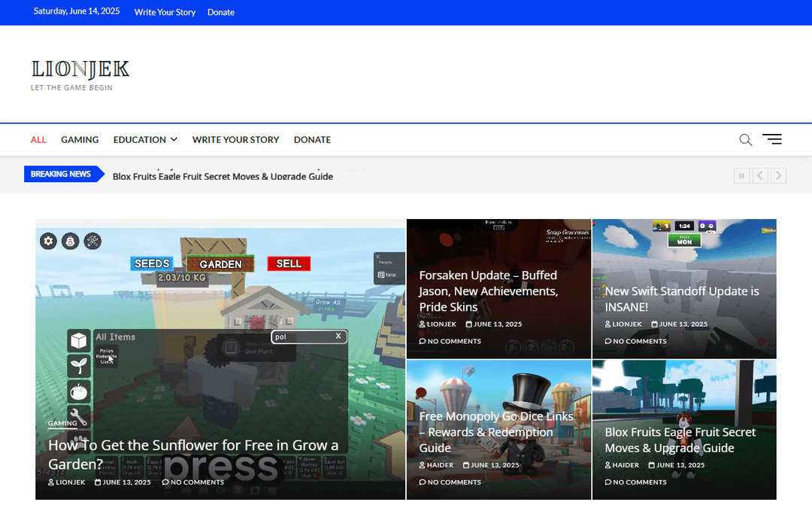Click HAIDER author on Monopoly Go post
This screenshot has height=508, width=812.
pos(436,465)
